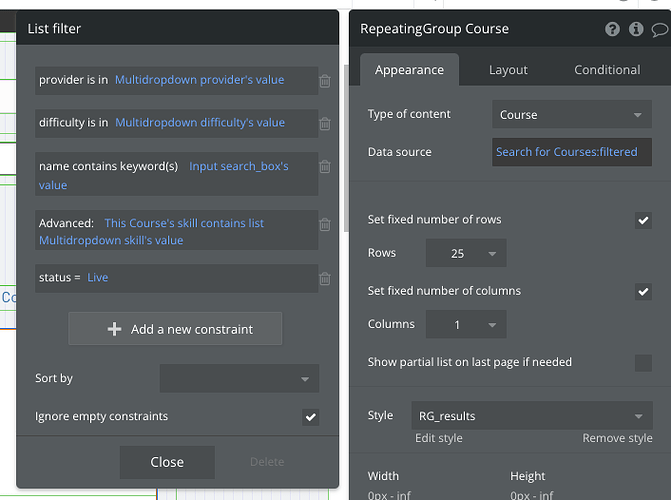Screen dimensions: 671x500
Task: Uncheck Set fixed number of rows
Action: [x=643, y=220]
